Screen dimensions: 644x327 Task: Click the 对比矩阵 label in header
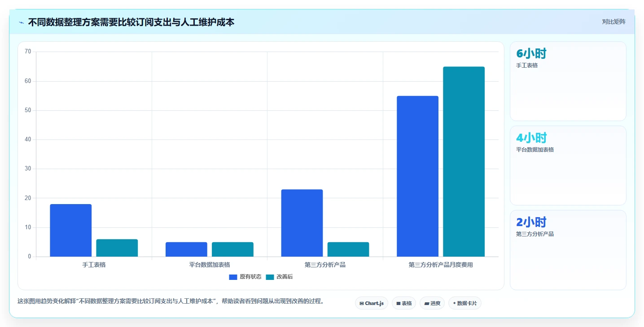coord(613,22)
